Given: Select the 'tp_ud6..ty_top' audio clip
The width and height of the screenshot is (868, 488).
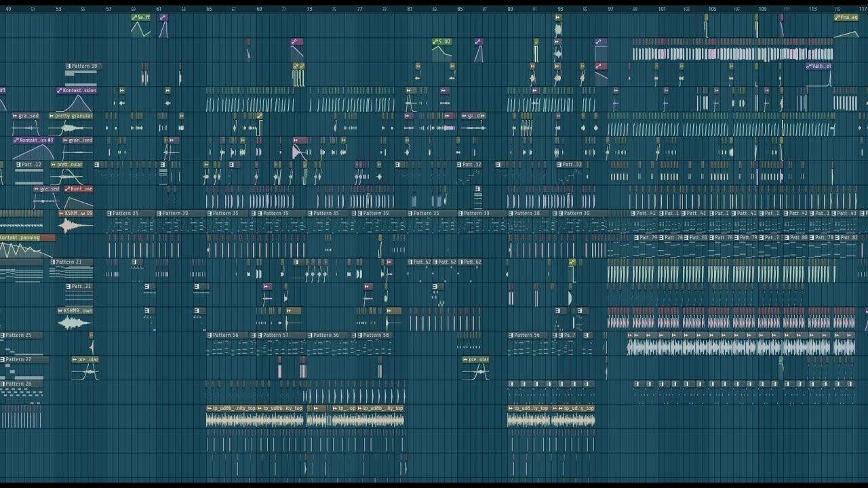Looking at the screenshot, I should point(529,408).
